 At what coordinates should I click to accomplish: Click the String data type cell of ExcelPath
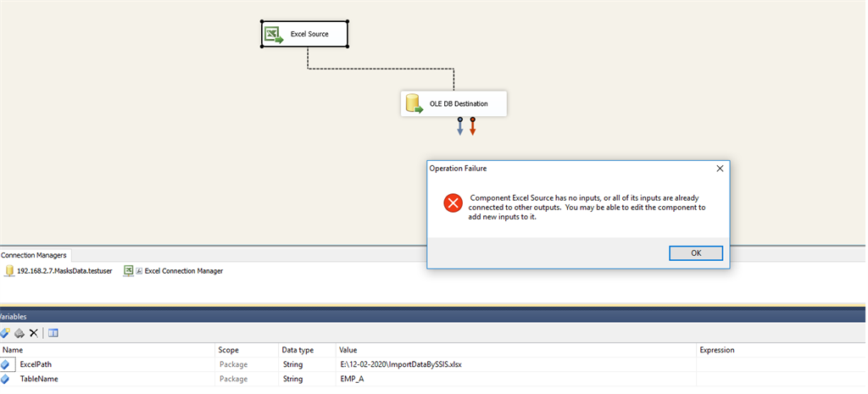click(309, 364)
